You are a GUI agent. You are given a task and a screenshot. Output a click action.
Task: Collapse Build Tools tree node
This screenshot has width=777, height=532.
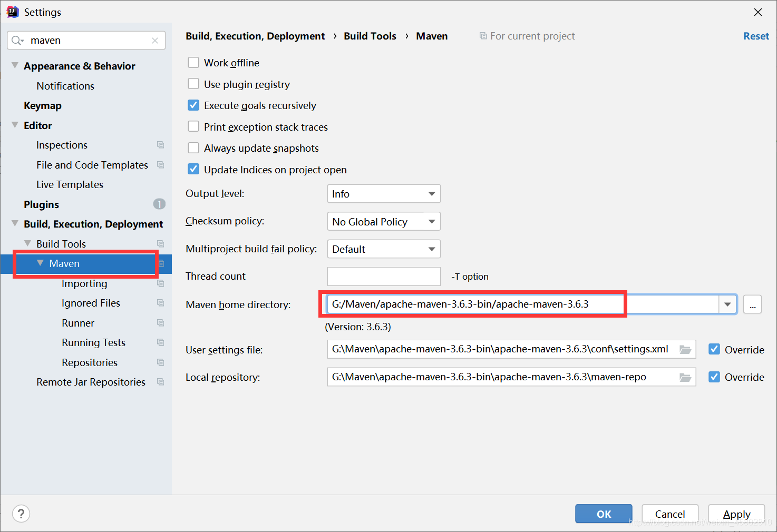[x=27, y=243]
